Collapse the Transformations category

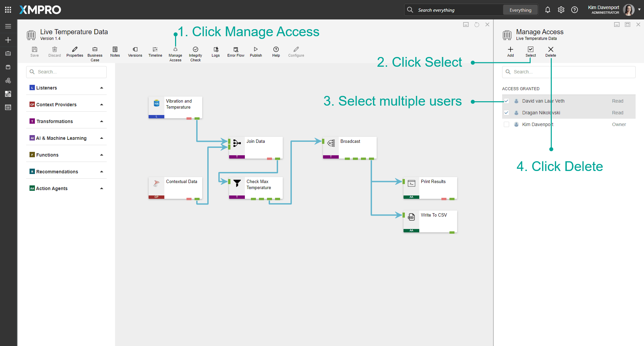[101, 121]
